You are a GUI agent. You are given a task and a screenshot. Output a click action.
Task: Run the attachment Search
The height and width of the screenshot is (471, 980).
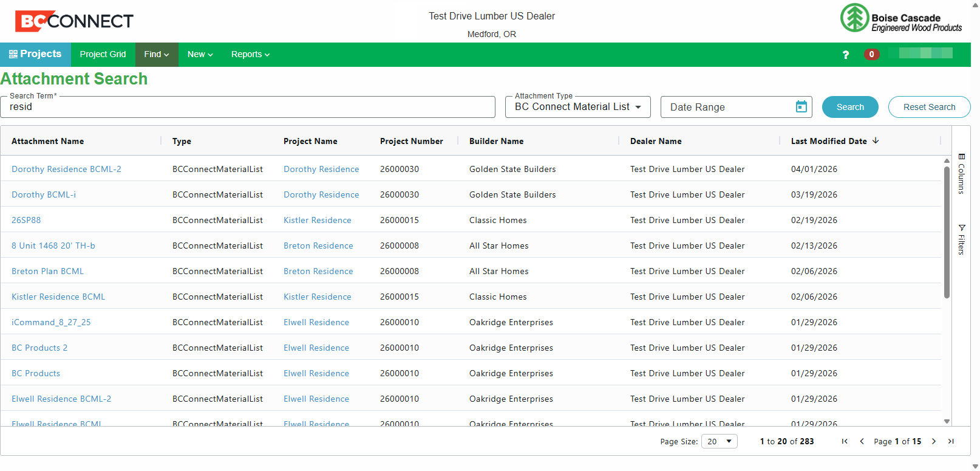(x=850, y=107)
